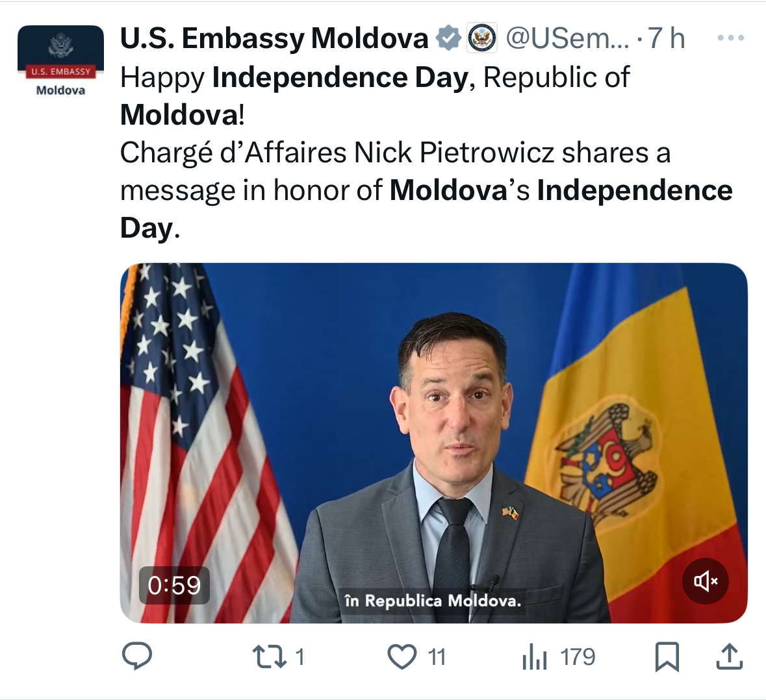
Task: Retweet the embassy post
Action: coord(269,656)
